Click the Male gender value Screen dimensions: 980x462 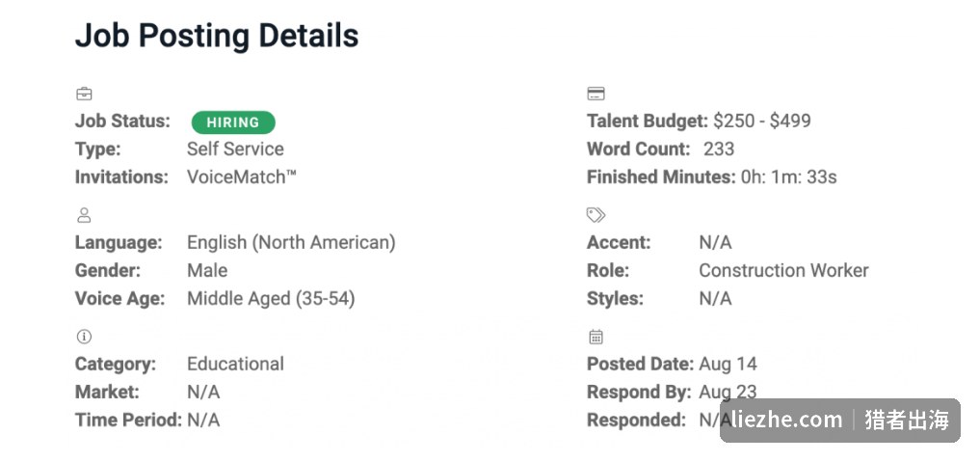(207, 270)
